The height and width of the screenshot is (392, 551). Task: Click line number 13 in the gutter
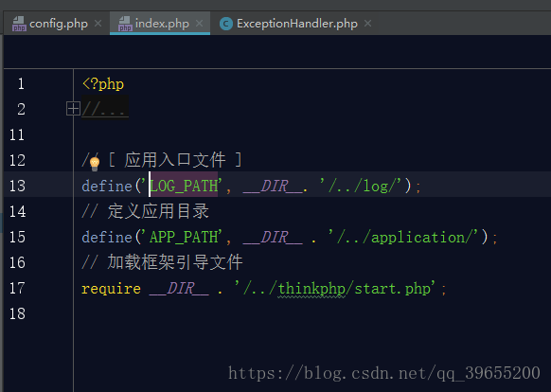18,186
